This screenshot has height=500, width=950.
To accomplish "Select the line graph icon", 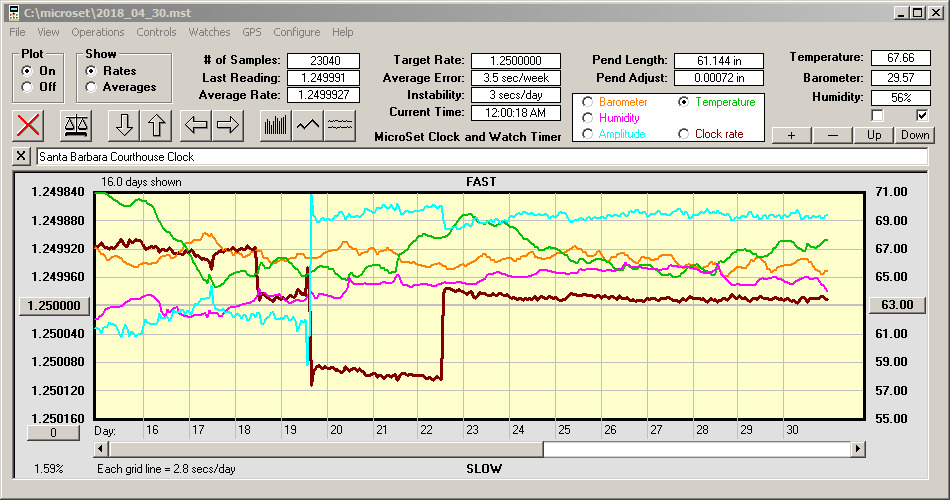I will tap(308, 125).
